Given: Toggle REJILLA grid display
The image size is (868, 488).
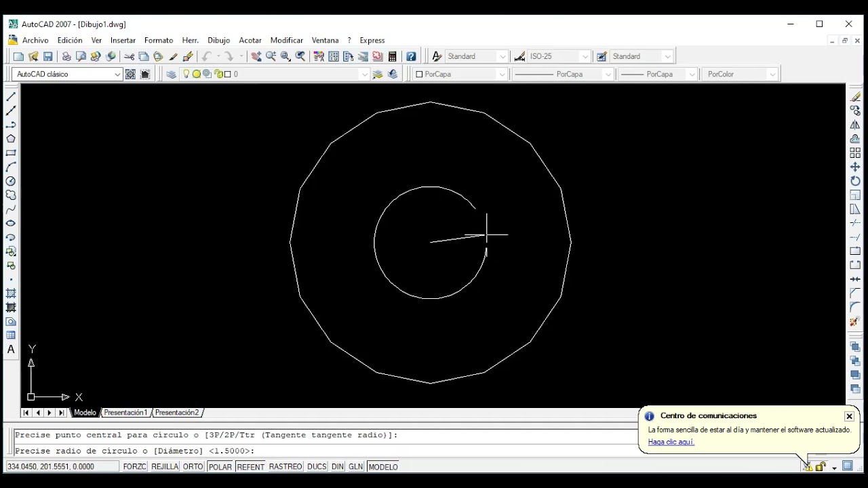Looking at the screenshot, I should click(x=165, y=466).
